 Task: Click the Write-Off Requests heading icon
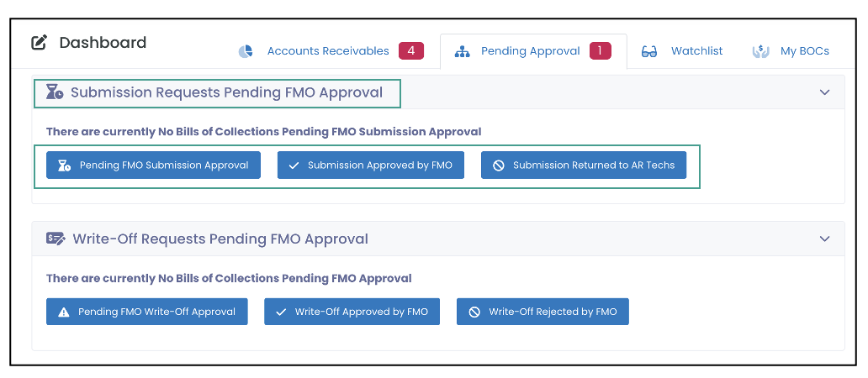point(56,239)
